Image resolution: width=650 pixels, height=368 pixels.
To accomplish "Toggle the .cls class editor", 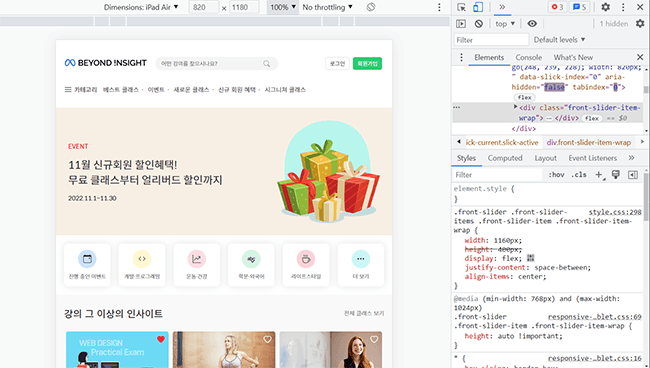I will point(579,175).
